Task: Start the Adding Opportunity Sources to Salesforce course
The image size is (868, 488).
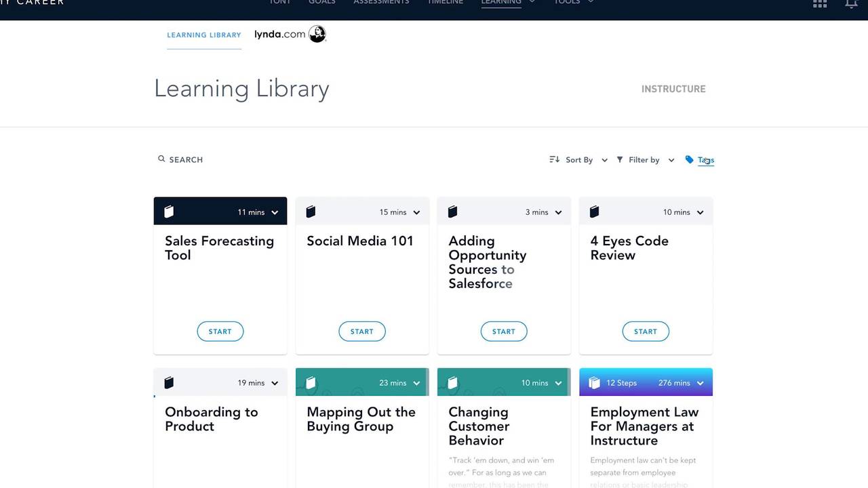Action: [504, 331]
